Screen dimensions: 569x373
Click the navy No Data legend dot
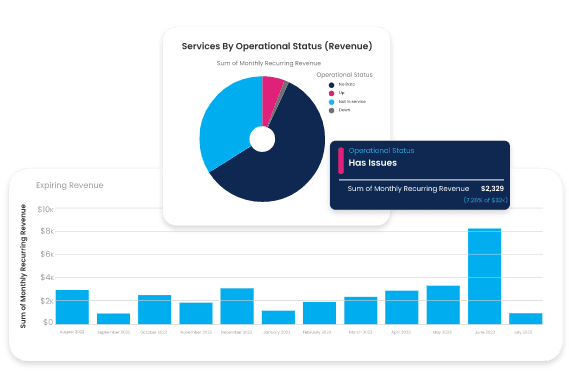(x=331, y=85)
